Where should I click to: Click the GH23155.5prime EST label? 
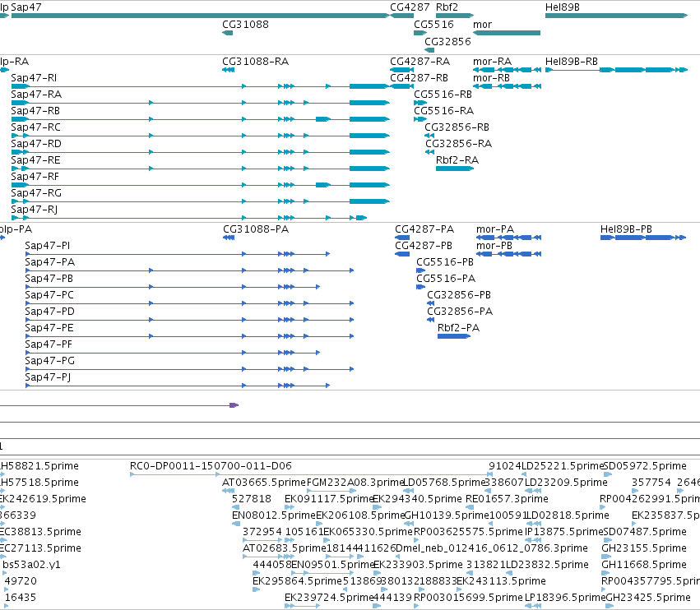coord(644,548)
